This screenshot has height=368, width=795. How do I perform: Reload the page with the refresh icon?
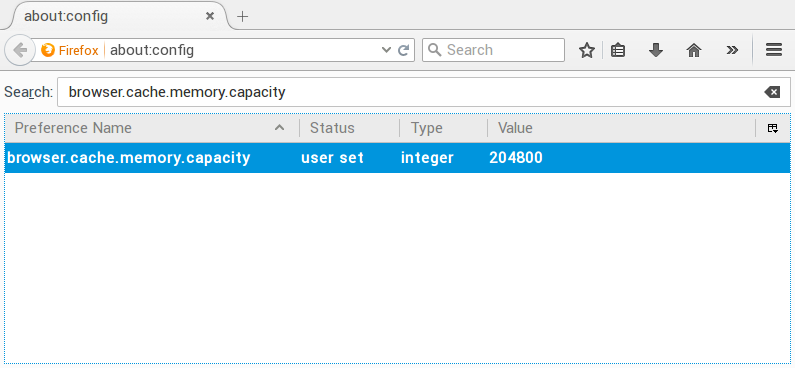pyautogui.click(x=404, y=50)
